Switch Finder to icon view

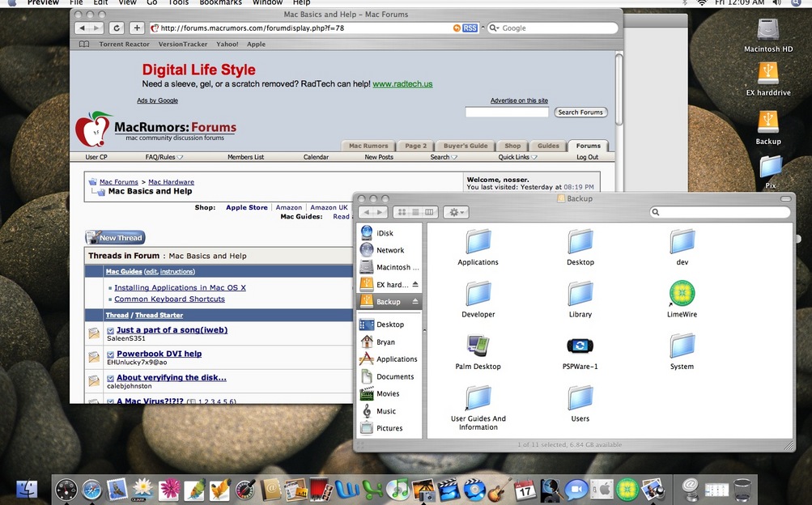point(402,212)
